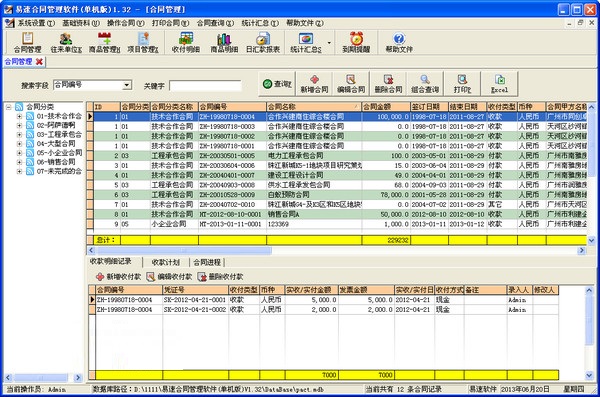The height and width of the screenshot is (397, 600).
Task: Open 操作合同 menu
Action: (x=126, y=23)
